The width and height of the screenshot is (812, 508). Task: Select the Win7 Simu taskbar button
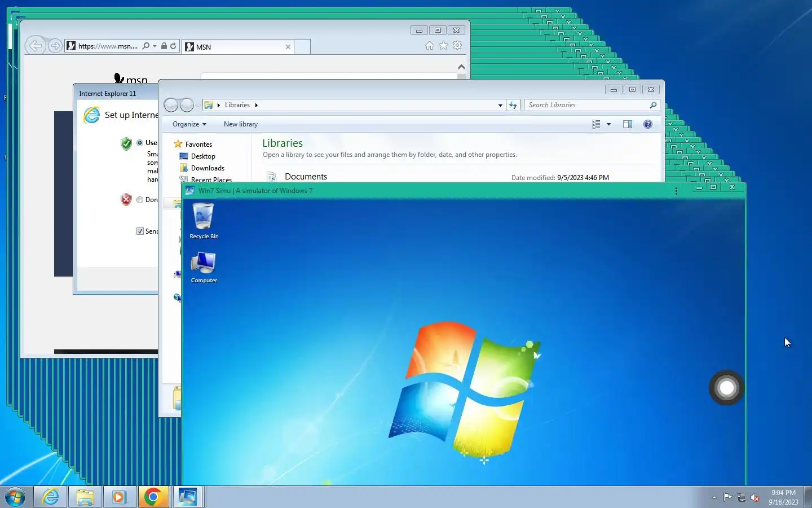(187, 497)
